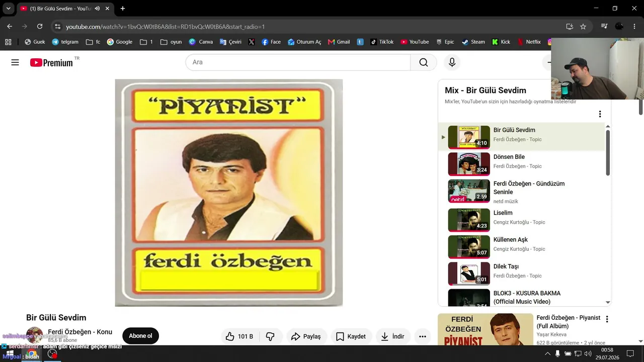
Task: Open the TikTok bookmark
Action: (x=382, y=42)
